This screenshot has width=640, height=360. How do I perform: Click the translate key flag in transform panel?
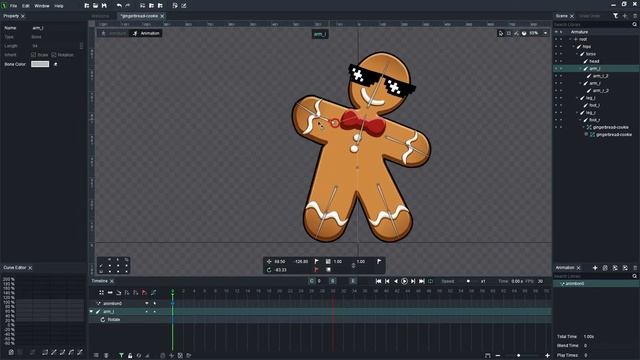[316, 261]
